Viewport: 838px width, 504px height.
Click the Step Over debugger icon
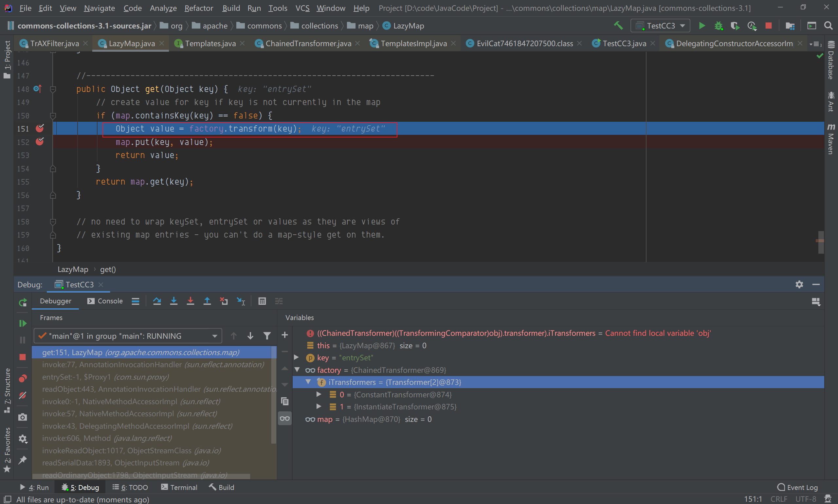157,301
